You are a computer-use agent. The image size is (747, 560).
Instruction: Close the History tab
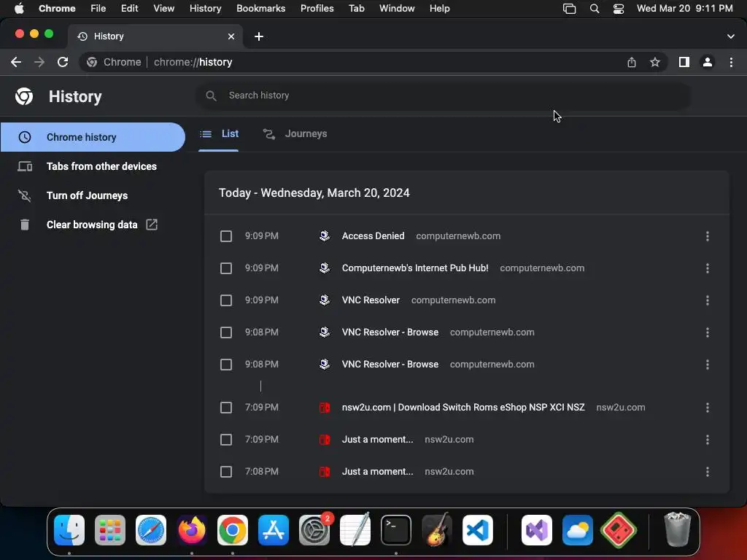point(231,36)
